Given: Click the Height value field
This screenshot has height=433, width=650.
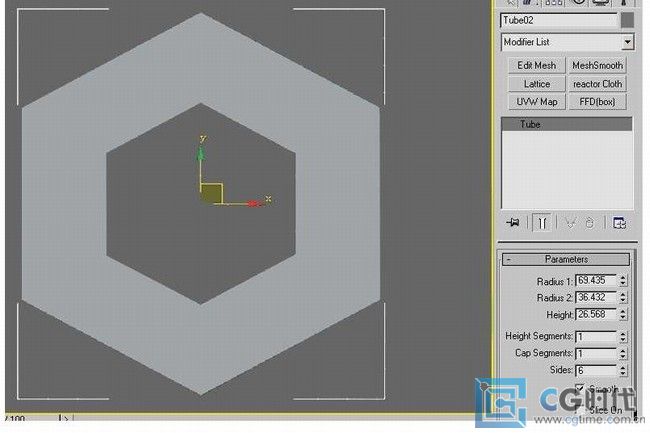Looking at the screenshot, I should 596,314.
